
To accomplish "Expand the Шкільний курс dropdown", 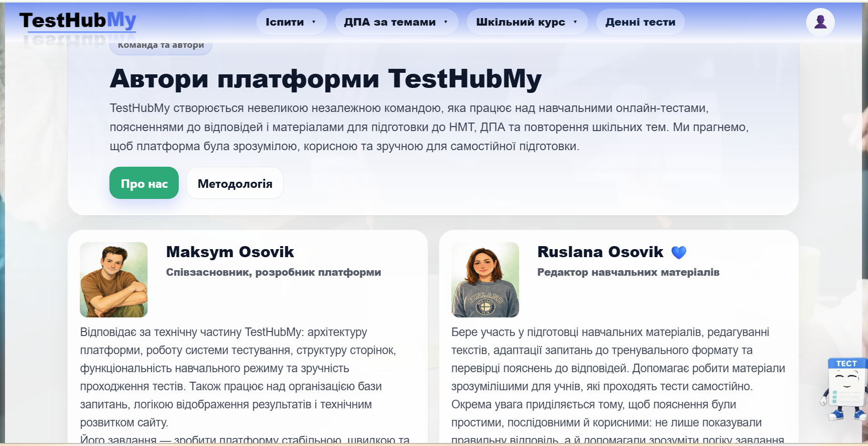I will pos(527,22).
